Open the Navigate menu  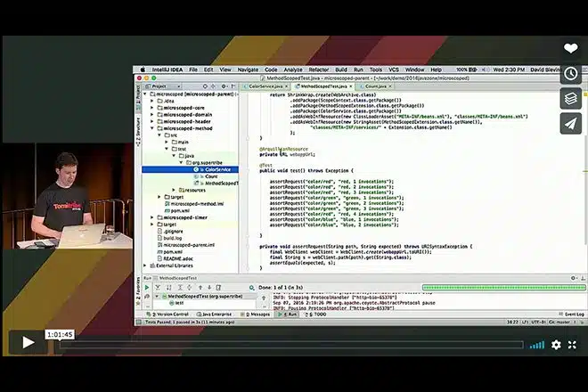click(248, 69)
